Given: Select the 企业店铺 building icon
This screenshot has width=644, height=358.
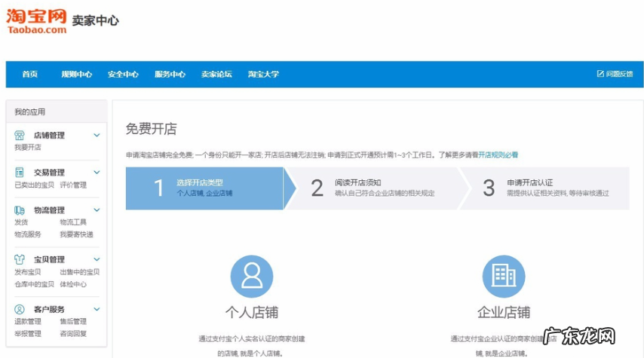Looking at the screenshot, I should point(504,277).
